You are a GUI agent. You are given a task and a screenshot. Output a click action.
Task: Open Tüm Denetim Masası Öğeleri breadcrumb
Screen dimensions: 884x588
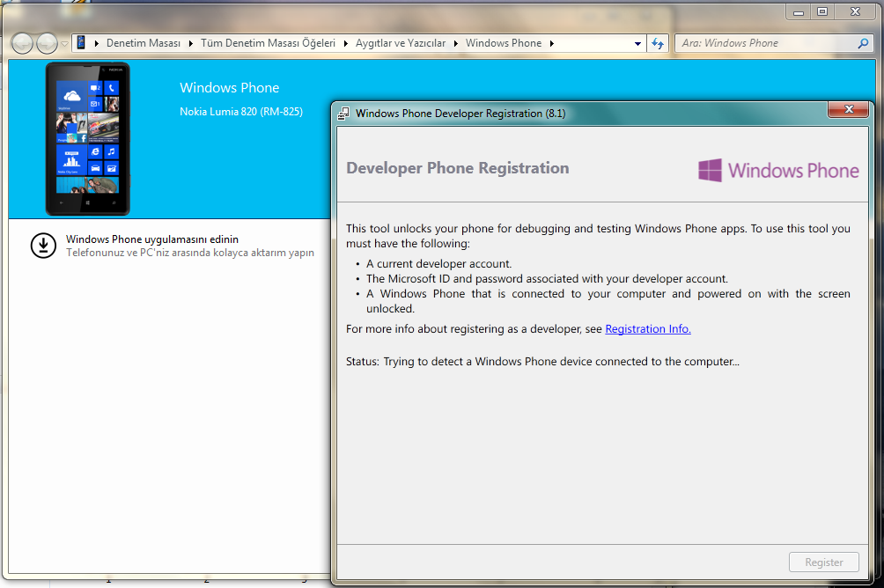pyautogui.click(x=268, y=43)
